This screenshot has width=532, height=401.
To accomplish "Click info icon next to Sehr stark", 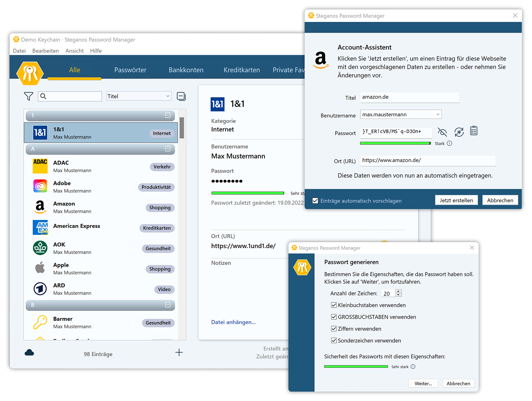I will [x=413, y=367].
